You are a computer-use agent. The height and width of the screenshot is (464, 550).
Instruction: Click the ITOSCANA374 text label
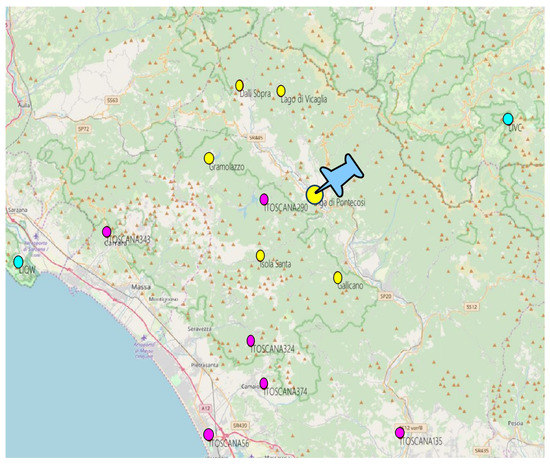285,392
